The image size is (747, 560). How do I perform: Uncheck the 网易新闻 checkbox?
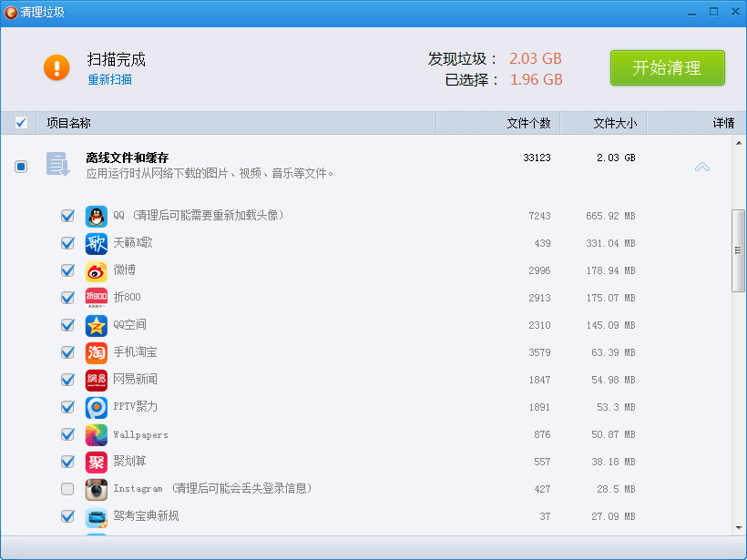point(67,380)
